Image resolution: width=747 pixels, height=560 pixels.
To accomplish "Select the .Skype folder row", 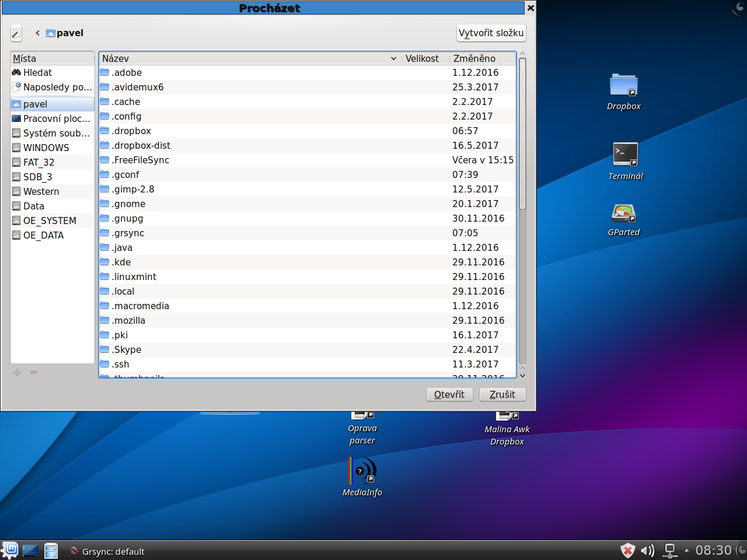I will tap(308, 349).
